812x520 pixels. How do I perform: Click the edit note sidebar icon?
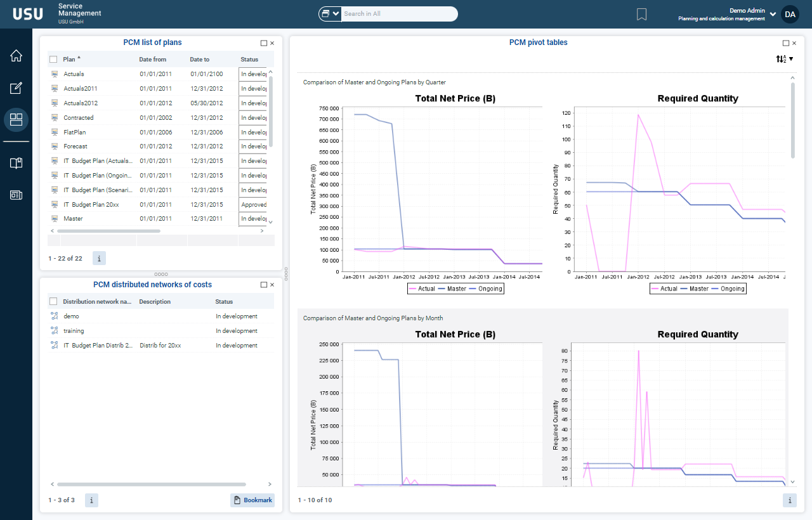tap(16, 88)
